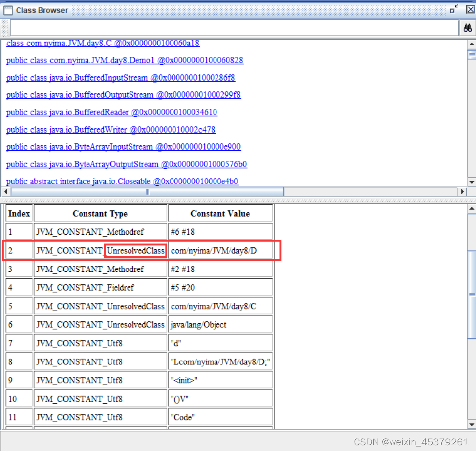Screen dimensions: 476x451
Task: Open java.io.ByteArrayOutputStream class link
Action: click(x=127, y=164)
